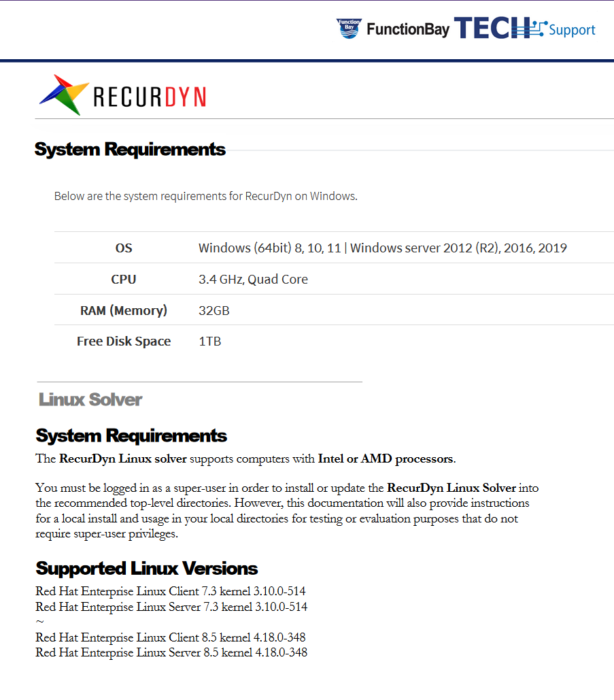
Task: Click the Supported Linux Versions heading
Action: click(x=146, y=568)
